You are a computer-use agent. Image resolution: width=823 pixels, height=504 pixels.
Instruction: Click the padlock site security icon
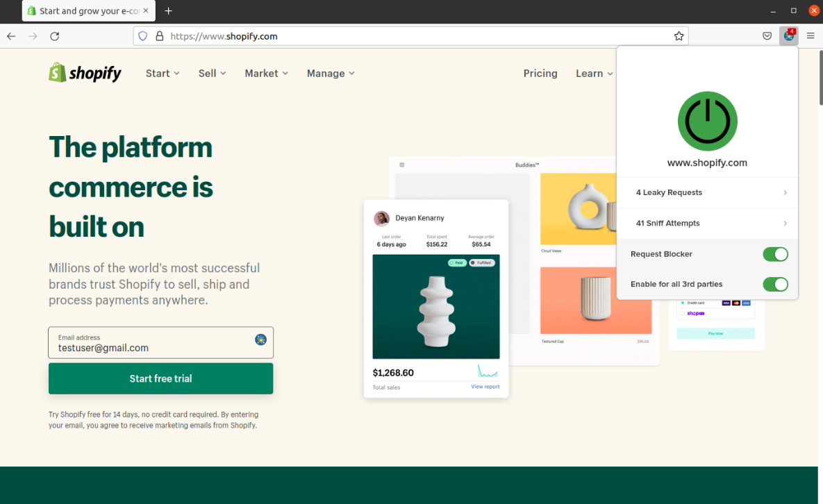click(160, 36)
